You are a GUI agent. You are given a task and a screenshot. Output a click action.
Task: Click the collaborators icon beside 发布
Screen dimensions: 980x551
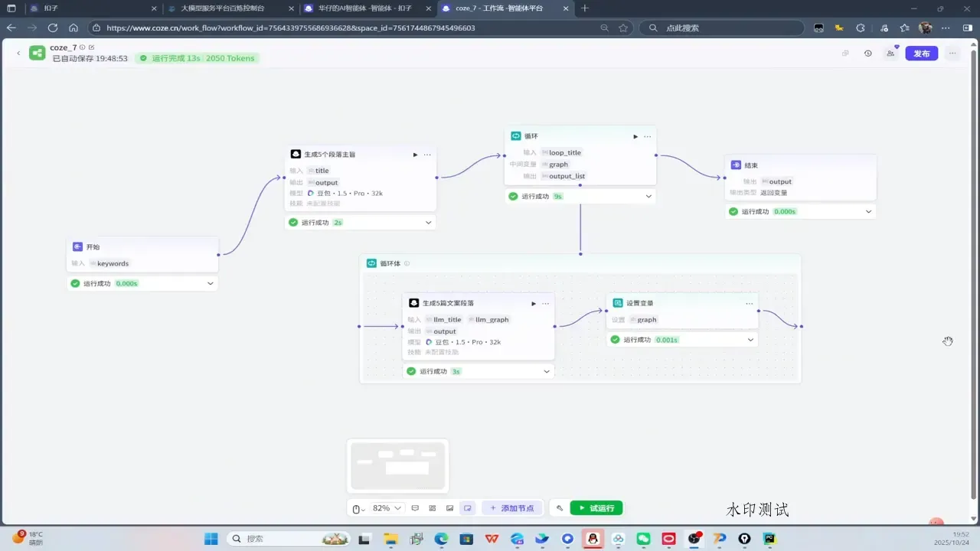click(x=890, y=54)
